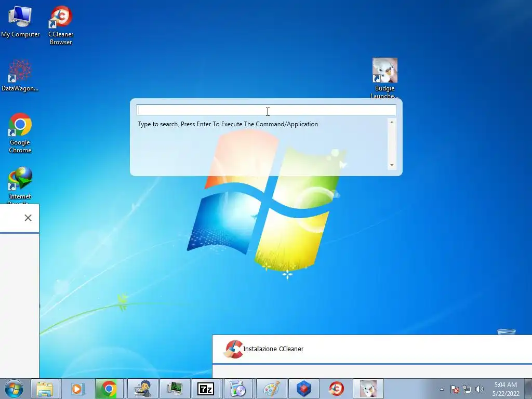Open Paint from the taskbar
Image resolution: width=532 pixels, height=399 pixels.
271,389
